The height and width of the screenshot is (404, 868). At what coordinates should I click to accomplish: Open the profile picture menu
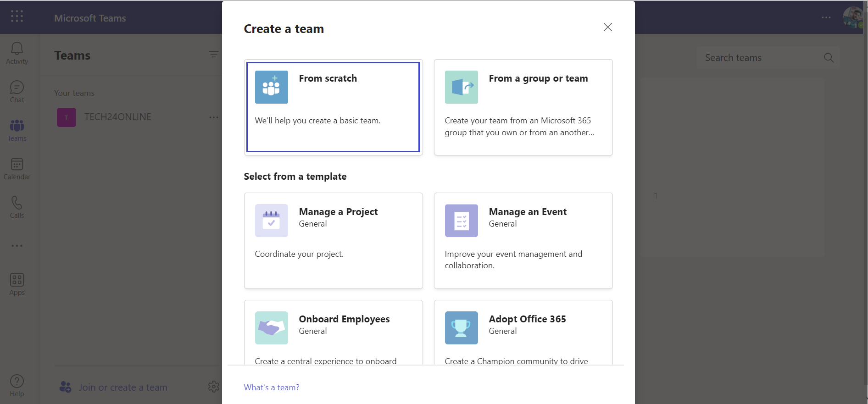point(853,17)
